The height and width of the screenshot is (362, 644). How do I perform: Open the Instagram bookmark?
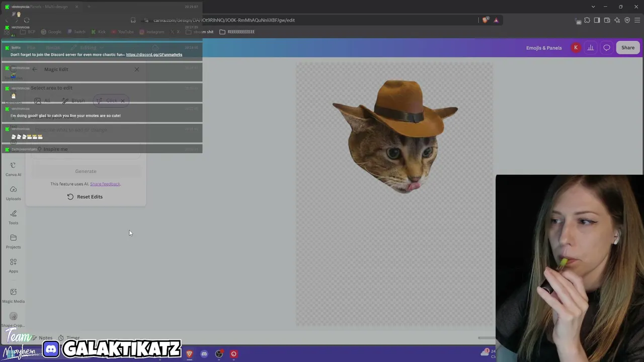[152, 32]
